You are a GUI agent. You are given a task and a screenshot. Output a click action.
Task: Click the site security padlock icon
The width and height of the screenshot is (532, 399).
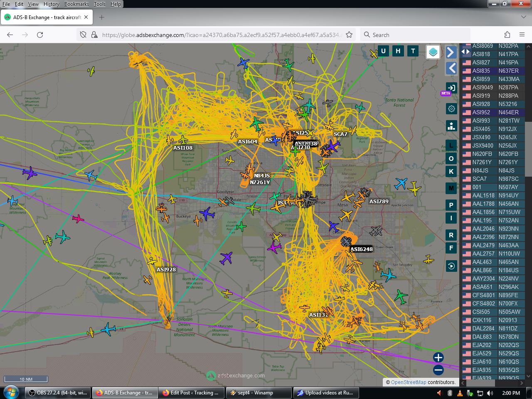coord(94,35)
